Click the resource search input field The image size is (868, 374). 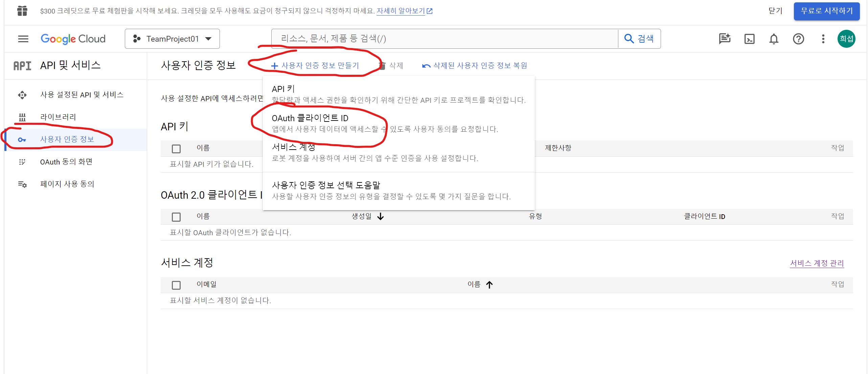coord(444,39)
